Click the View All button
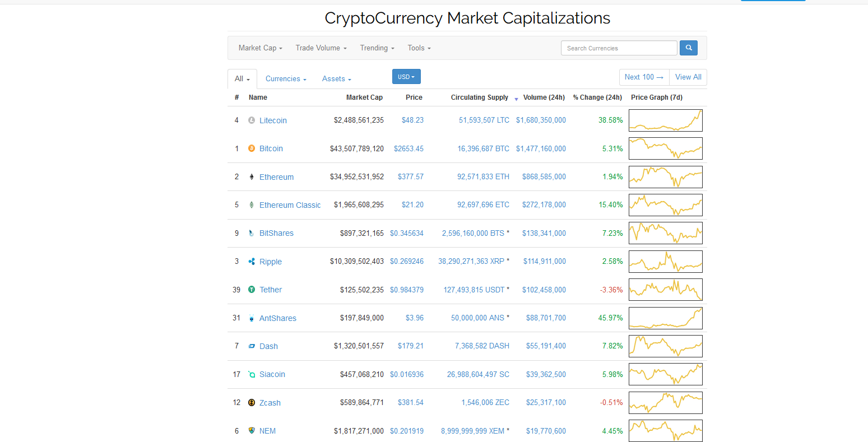 tap(688, 77)
